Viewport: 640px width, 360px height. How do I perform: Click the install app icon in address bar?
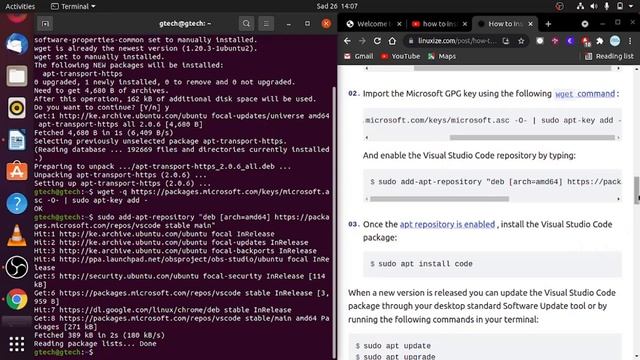point(506,41)
